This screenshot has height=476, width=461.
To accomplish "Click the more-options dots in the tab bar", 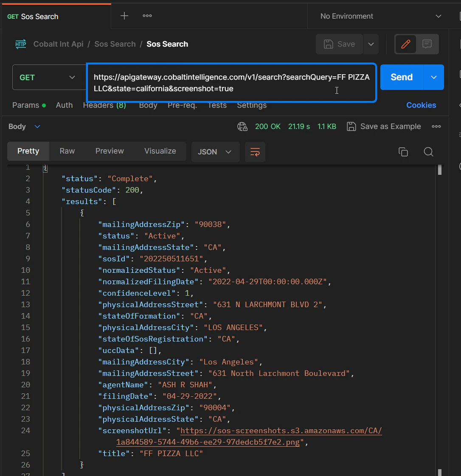I will point(147,16).
